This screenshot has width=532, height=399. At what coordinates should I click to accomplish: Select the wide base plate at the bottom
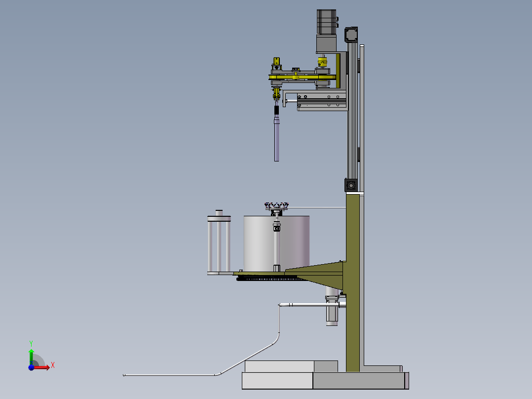[x=325, y=381]
